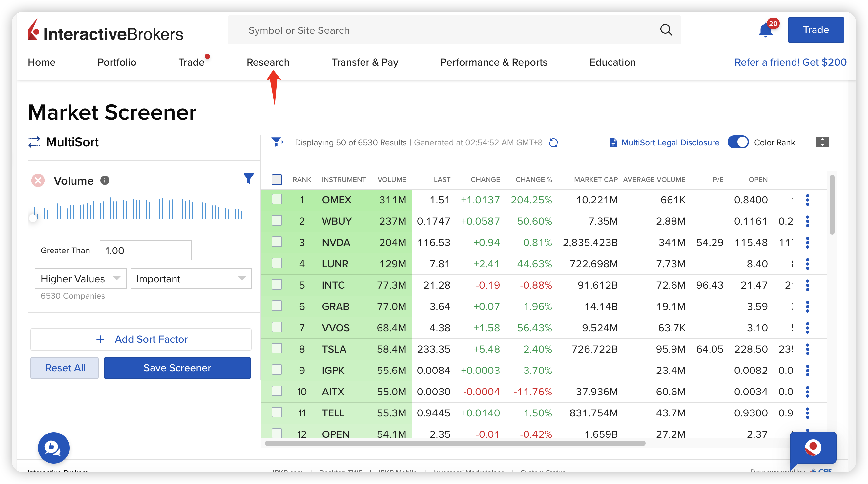Click the Volume filter funnel icon
The image size is (868, 484).
[x=248, y=178]
